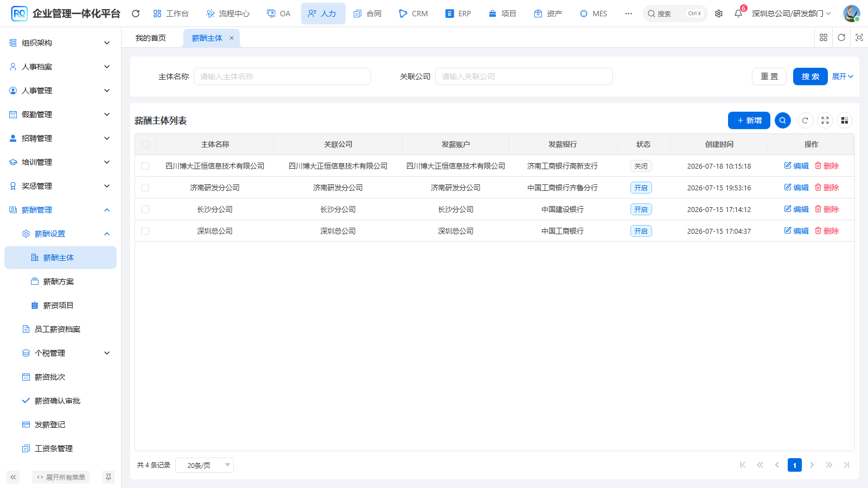This screenshot has width=868, height=488.
Task: Click the table refresh circle icon
Action: pos(805,120)
